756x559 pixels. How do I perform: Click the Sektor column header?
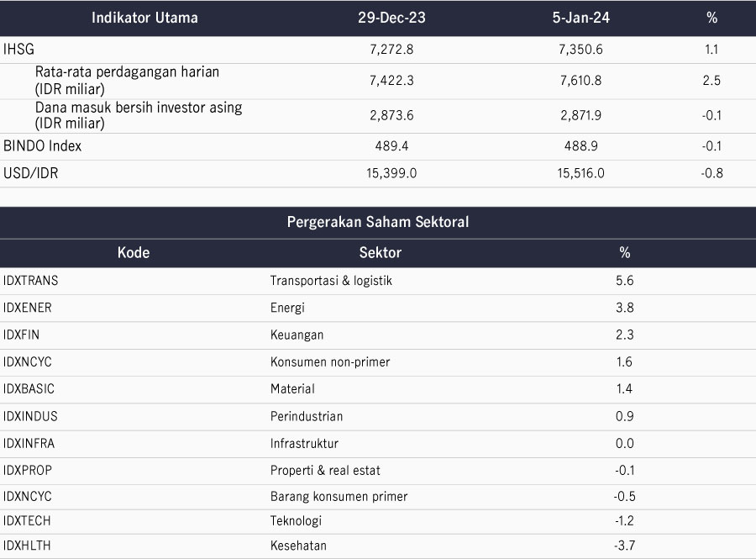click(x=381, y=253)
